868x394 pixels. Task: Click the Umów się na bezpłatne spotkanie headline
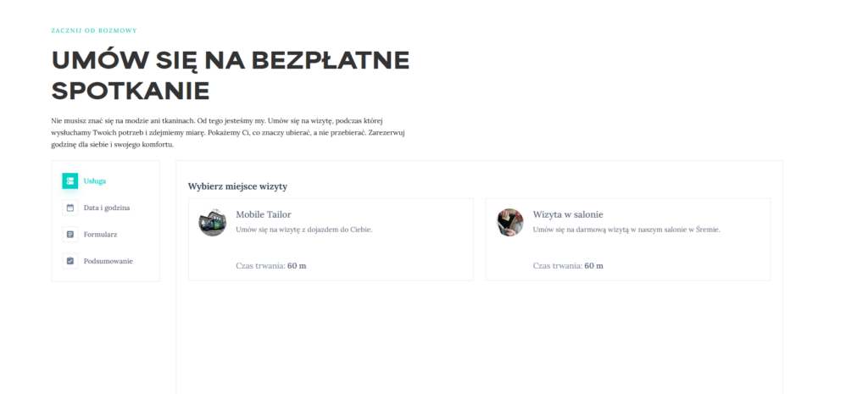(229, 75)
